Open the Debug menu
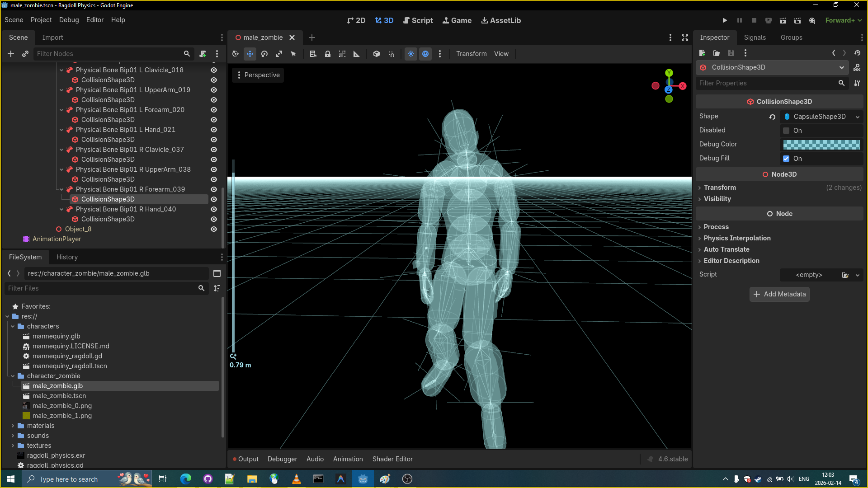The image size is (868, 488). click(x=69, y=20)
